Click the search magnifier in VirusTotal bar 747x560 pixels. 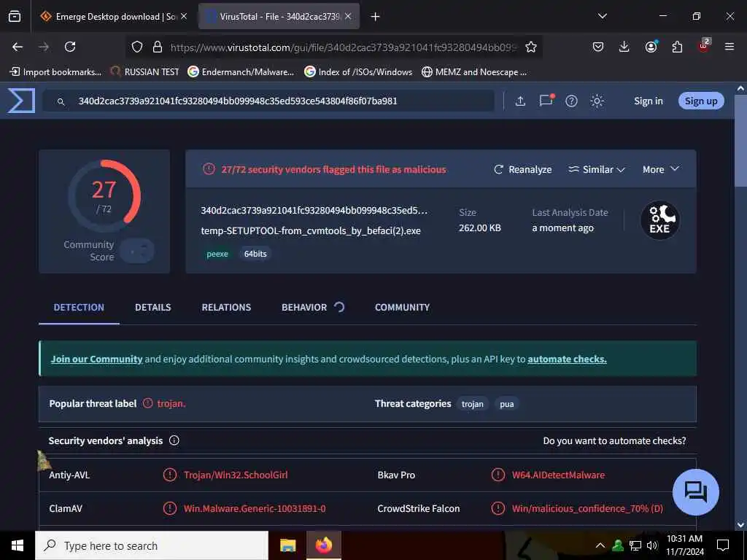point(61,101)
